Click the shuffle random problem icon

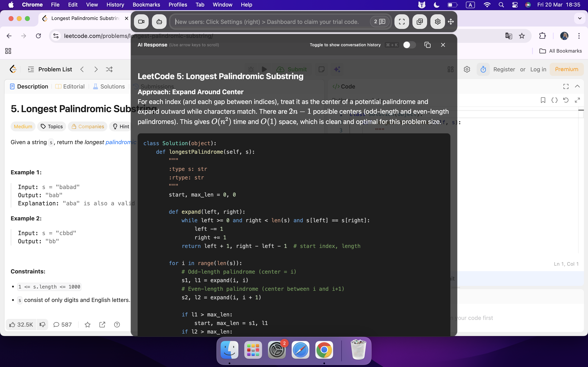pos(109,69)
